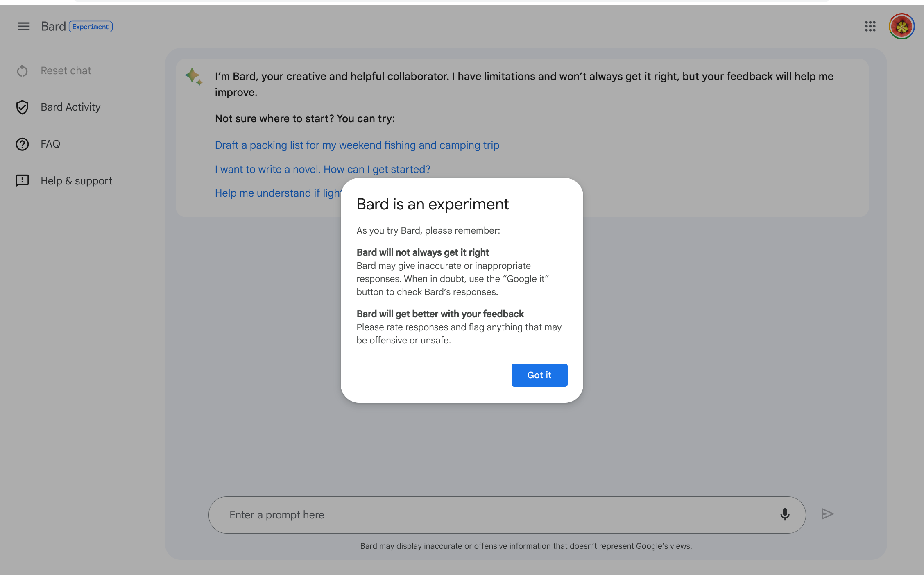Select the FAQ menu item

click(50, 144)
